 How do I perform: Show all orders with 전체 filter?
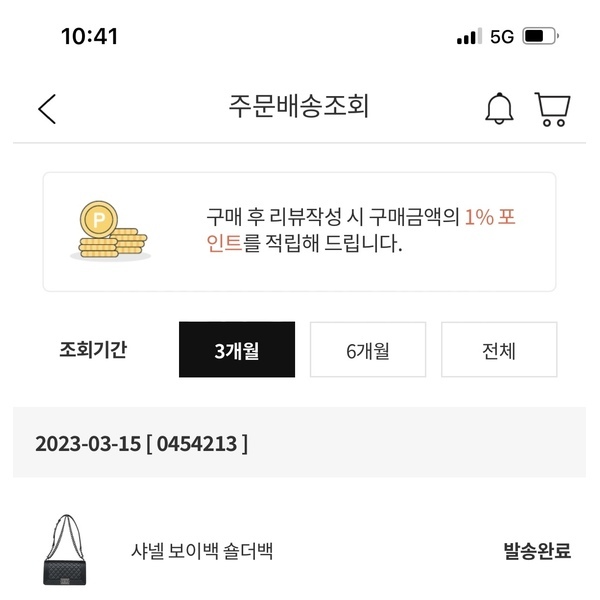click(499, 349)
